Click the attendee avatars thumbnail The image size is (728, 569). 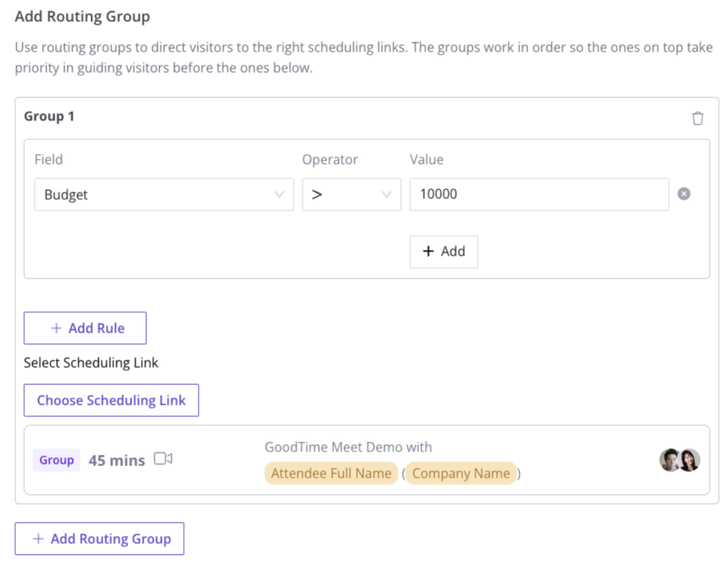tap(680, 460)
